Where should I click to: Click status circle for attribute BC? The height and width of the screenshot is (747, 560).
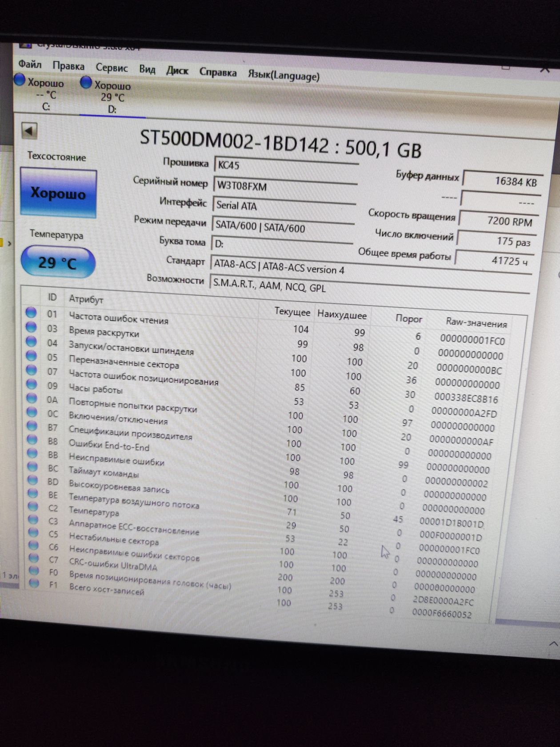[x=32, y=467]
